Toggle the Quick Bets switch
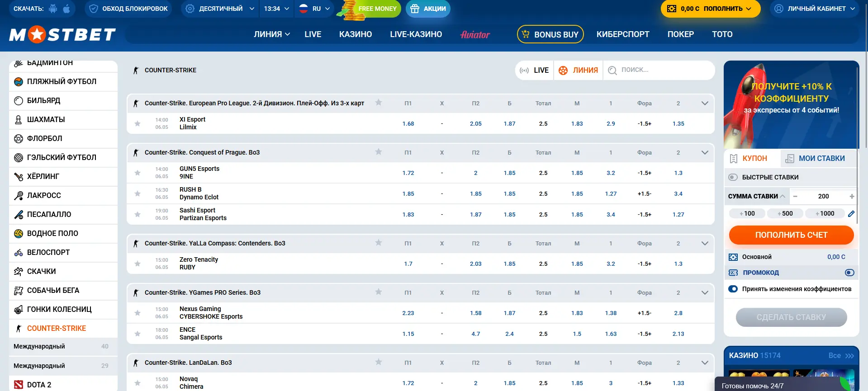Screen dimensions: 868x391 733,177
